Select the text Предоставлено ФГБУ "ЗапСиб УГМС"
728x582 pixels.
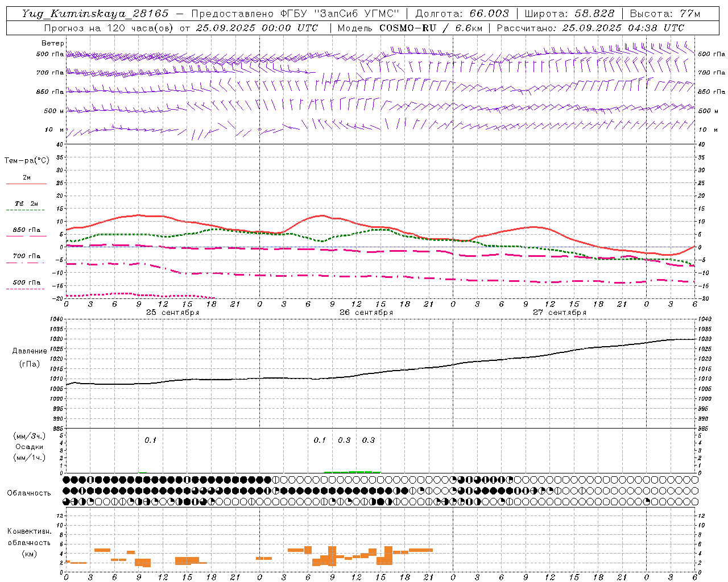point(295,14)
